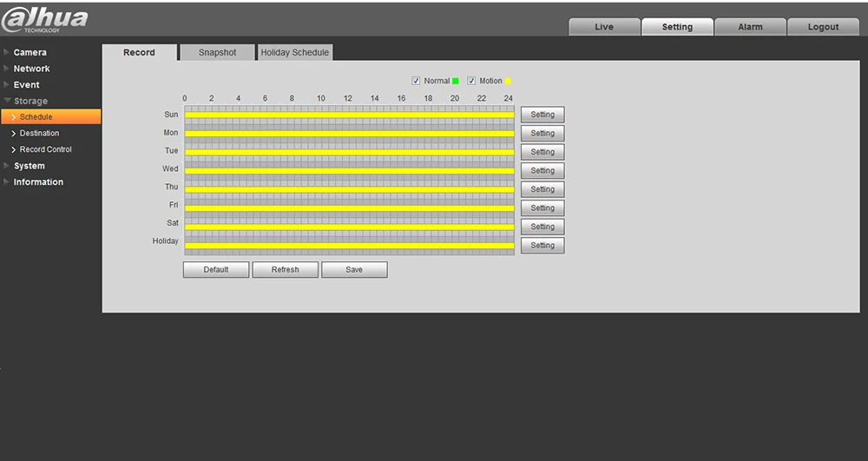868x461 pixels.
Task: Expand the Network section
Action: tap(31, 69)
